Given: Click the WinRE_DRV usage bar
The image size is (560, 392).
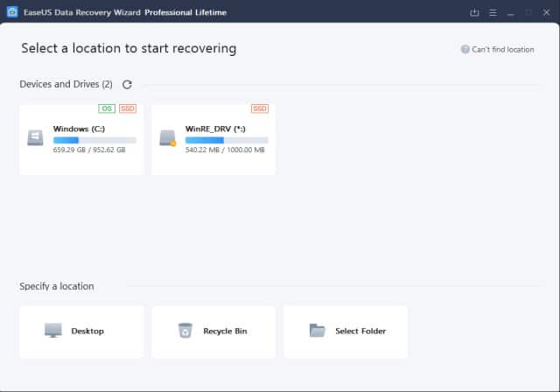Looking at the screenshot, I should pos(227,140).
